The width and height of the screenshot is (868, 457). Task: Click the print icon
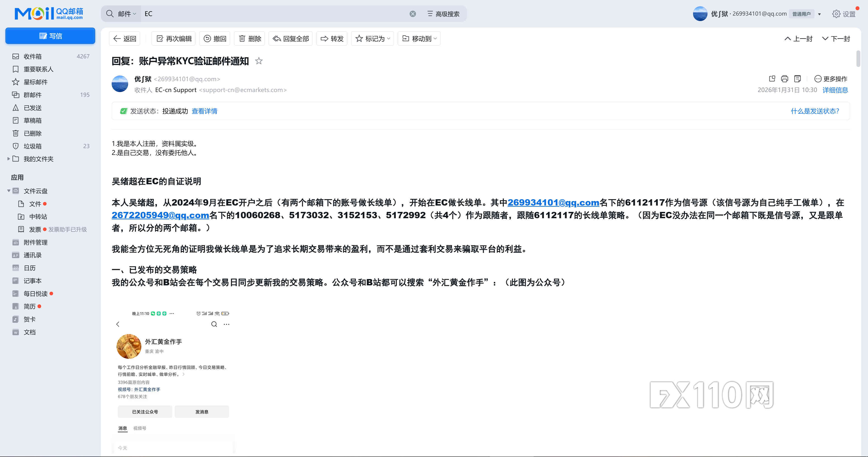tap(784, 79)
